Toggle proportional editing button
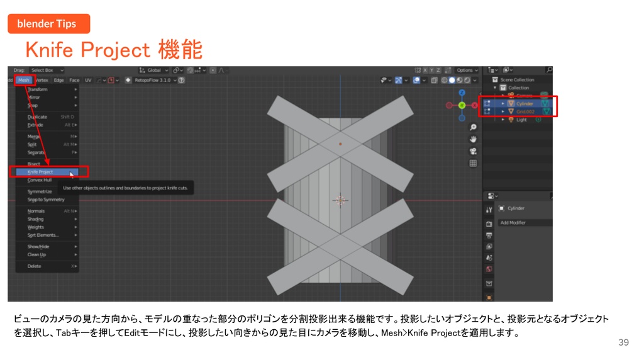 coord(213,71)
